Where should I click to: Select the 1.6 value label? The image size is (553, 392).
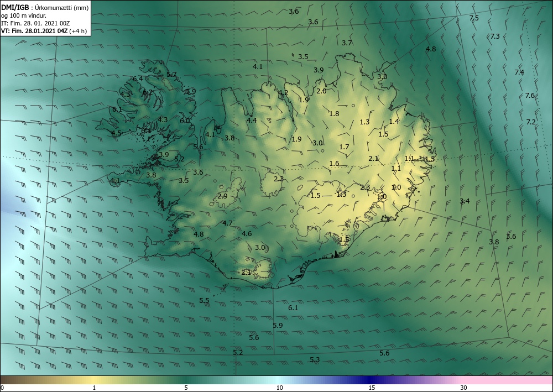point(334,163)
